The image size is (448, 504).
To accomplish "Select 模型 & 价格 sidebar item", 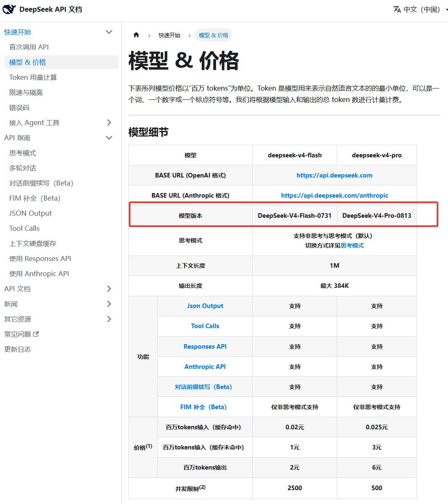I will pos(61,62).
